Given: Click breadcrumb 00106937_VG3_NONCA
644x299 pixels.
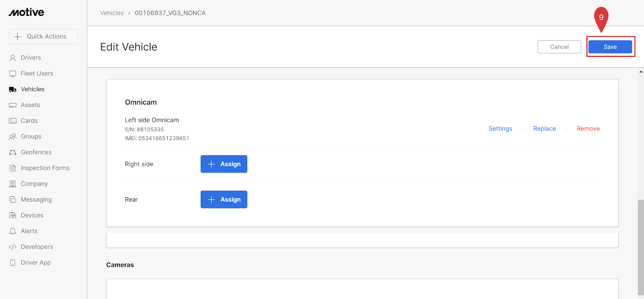Looking at the screenshot, I should click(x=170, y=13).
